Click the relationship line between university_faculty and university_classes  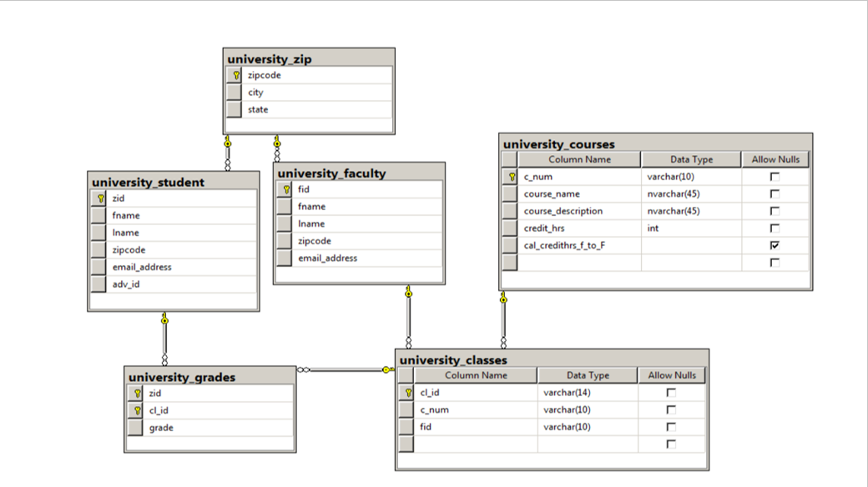pos(407,321)
